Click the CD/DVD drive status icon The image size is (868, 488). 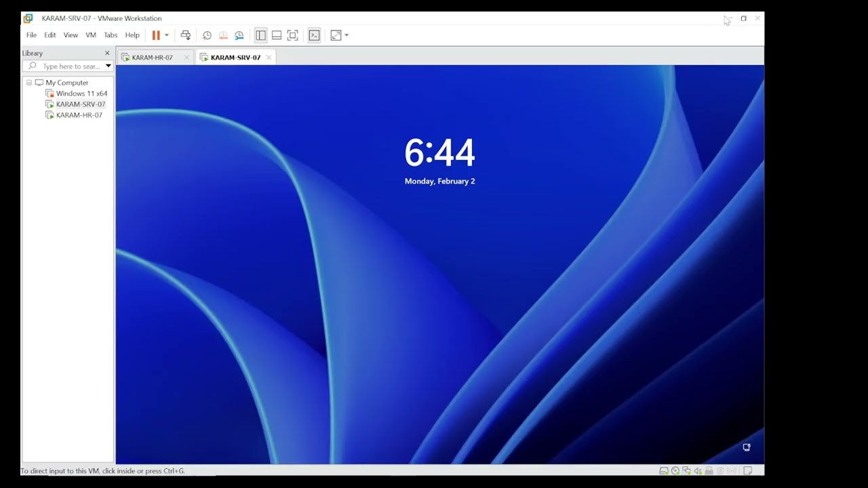675,470
